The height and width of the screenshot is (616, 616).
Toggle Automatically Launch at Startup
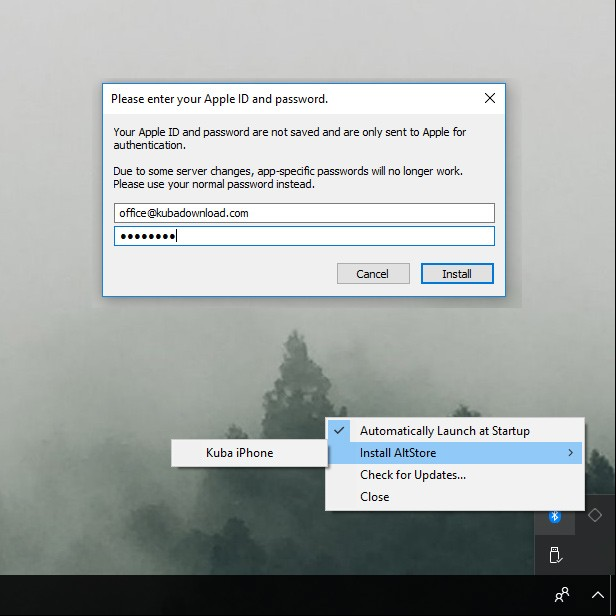coord(455,431)
